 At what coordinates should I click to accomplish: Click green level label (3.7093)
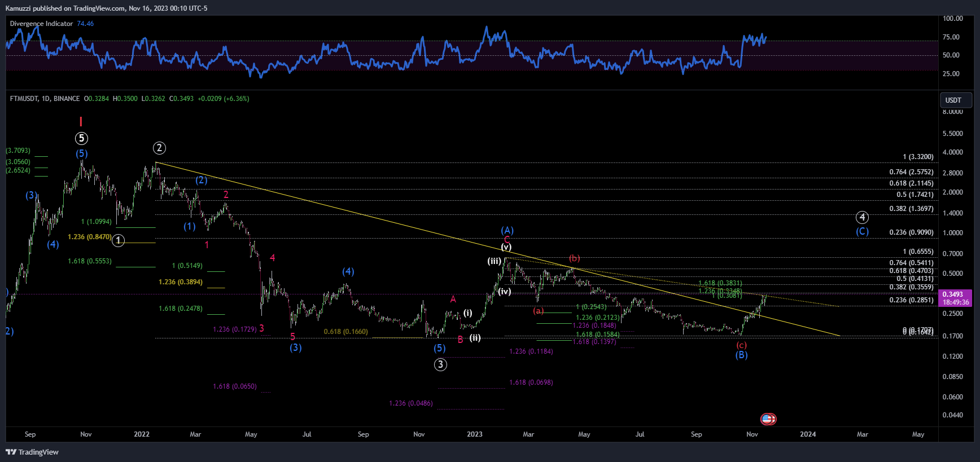coord(18,151)
